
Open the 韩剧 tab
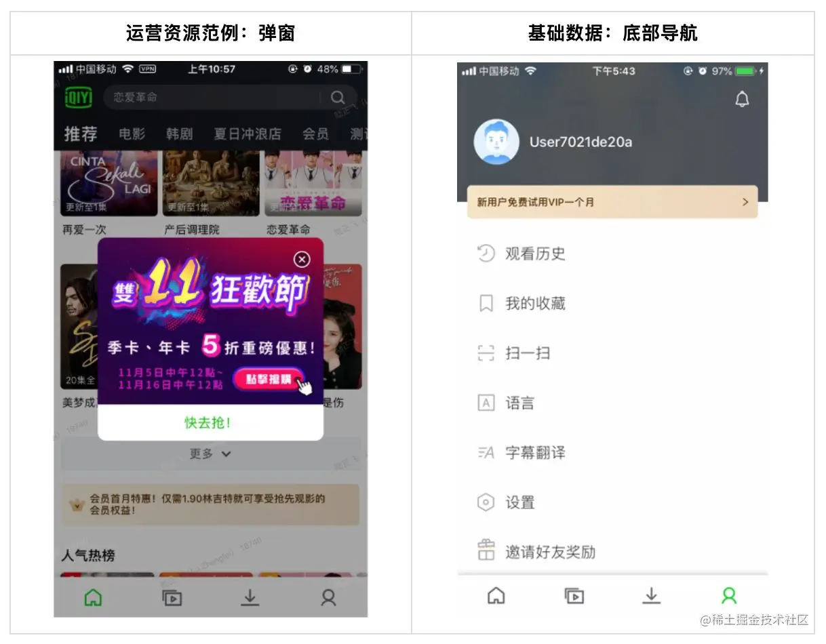180,134
